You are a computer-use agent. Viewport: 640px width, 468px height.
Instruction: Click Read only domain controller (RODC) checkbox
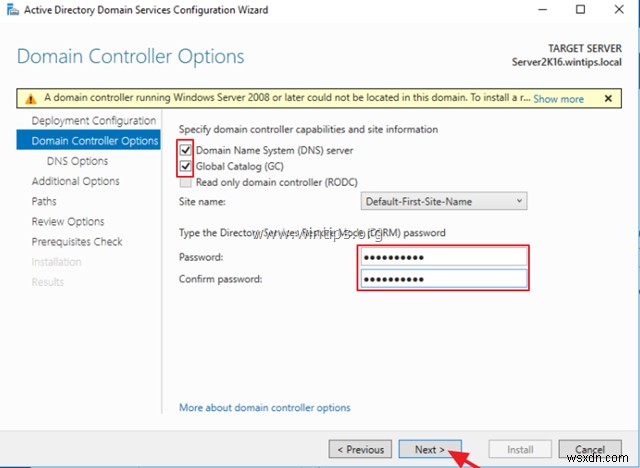point(186,182)
